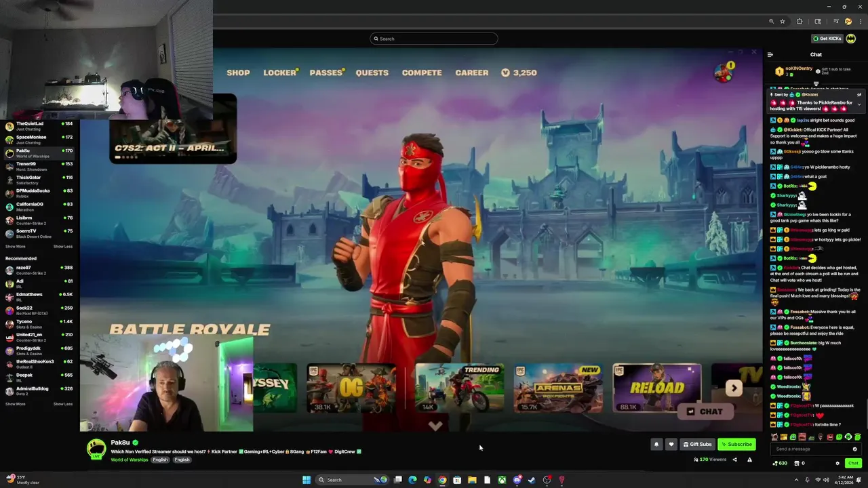868x488 pixels.
Task: Click the Get KICKs button
Action: [x=827, y=39]
